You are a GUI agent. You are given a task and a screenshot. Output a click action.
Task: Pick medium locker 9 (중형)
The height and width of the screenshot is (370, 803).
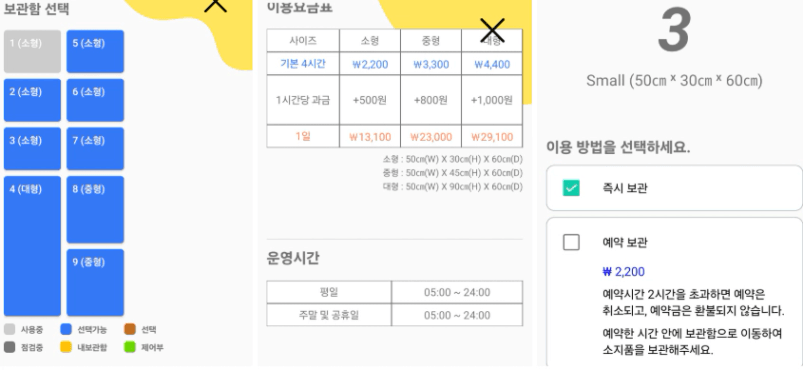click(x=95, y=282)
